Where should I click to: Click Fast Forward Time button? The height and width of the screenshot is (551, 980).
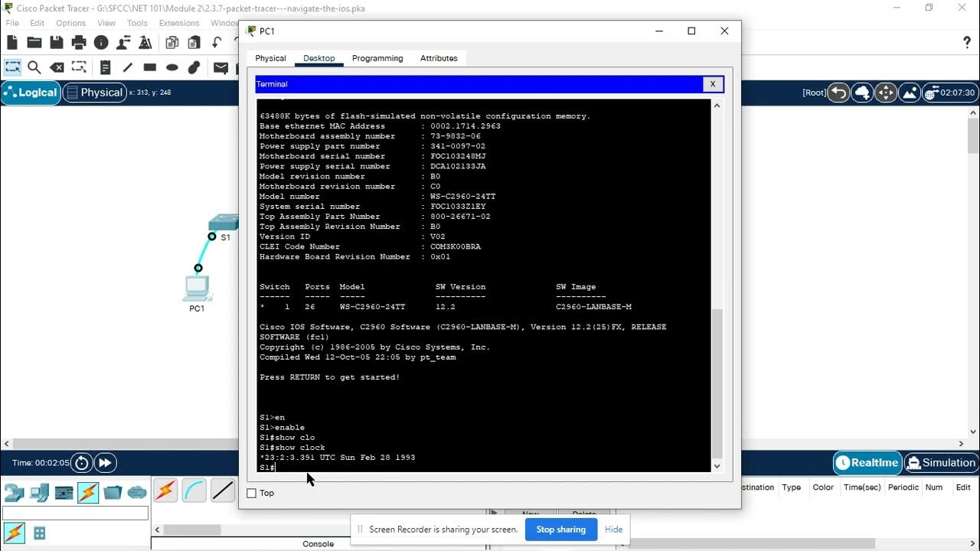pos(105,462)
